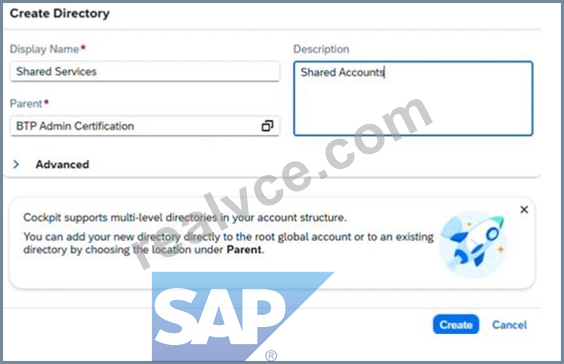
Task: Select the Parent field showing BTP Admin Certification
Action: pyautogui.click(x=145, y=126)
